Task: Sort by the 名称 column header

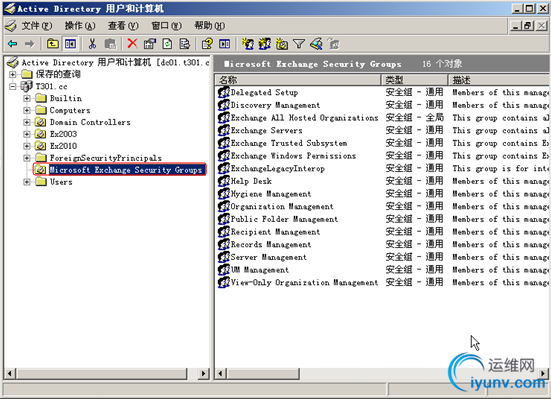Action: pyautogui.click(x=298, y=80)
